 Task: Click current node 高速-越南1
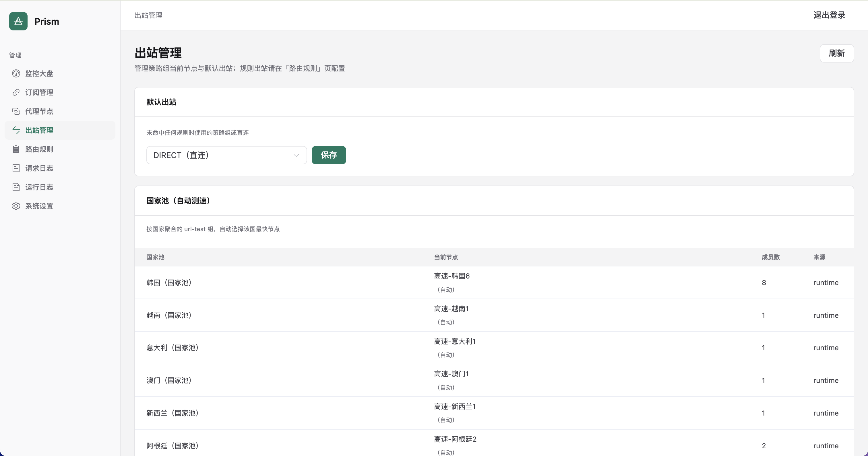451,309
